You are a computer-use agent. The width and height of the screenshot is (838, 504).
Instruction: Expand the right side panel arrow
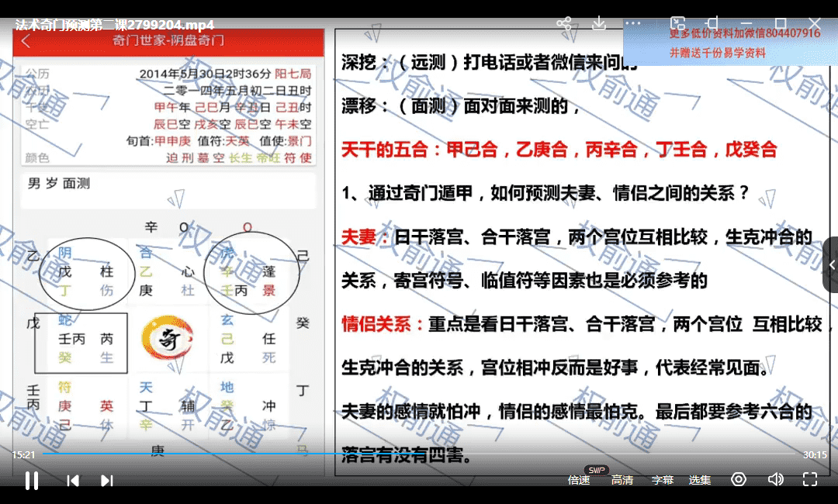pos(831,264)
